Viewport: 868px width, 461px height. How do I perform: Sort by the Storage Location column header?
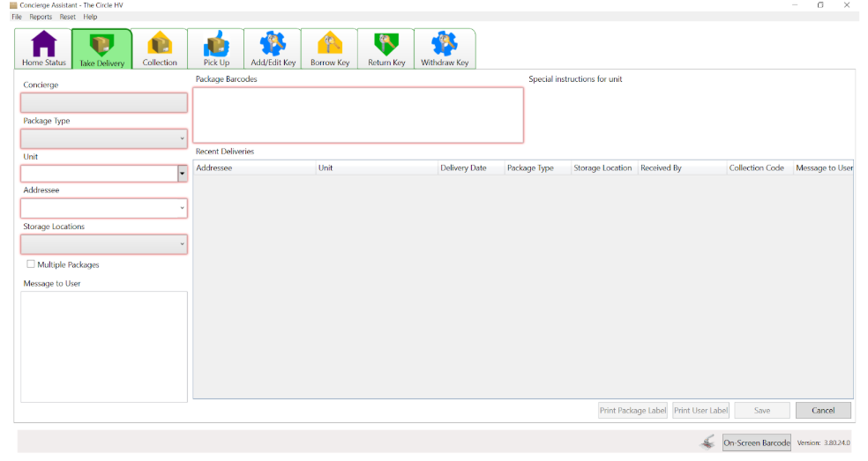coord(604,167)
